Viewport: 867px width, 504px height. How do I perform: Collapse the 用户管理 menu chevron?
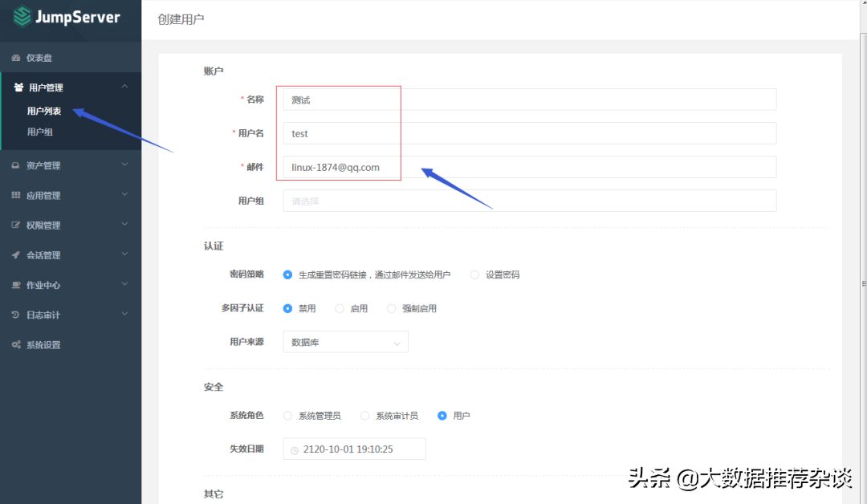click(x=124, y=87)
